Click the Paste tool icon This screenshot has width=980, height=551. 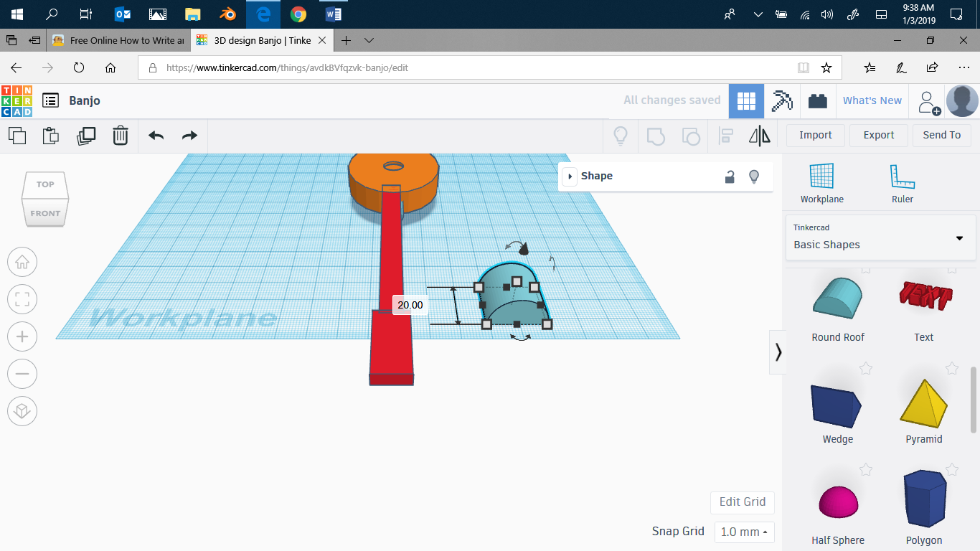coord(50,135)
